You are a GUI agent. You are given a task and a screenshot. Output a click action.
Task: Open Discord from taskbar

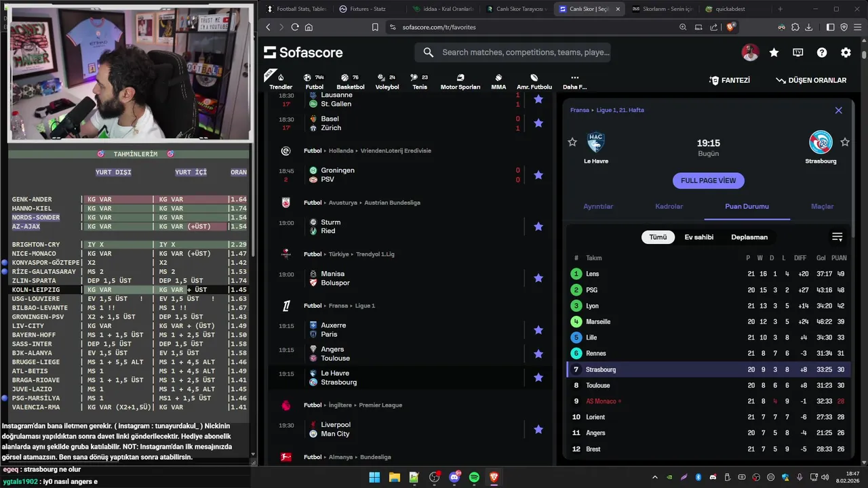454,477
